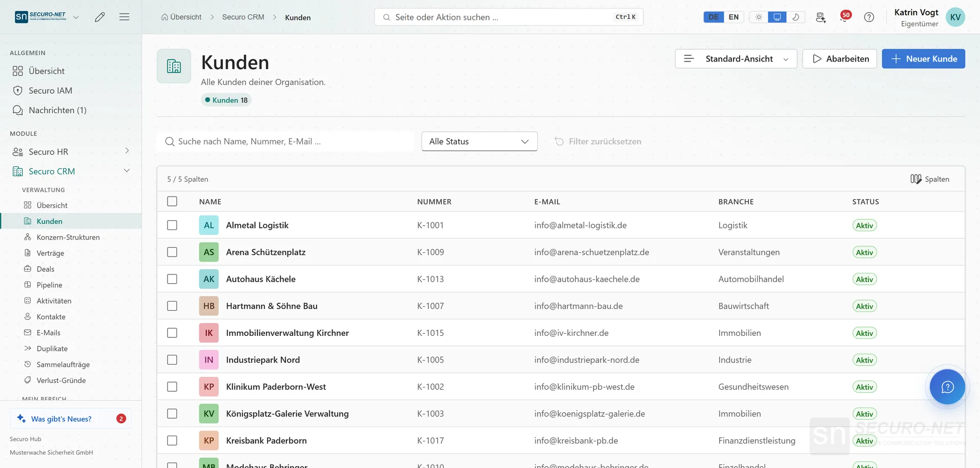Focus the Seite oder Aktion suchen field

(x=508, y=17)
